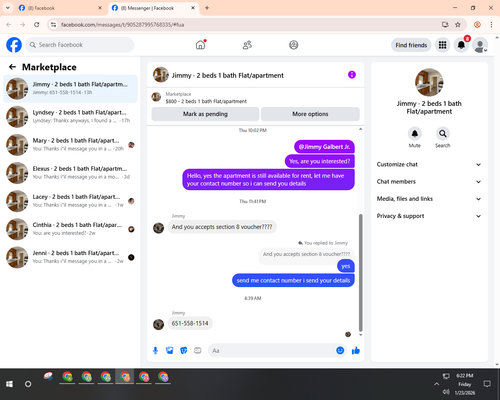The width and height of the screenshot is (500, 400).
Task: Open the Groups icon in top navigation
Action: point(294,45)
